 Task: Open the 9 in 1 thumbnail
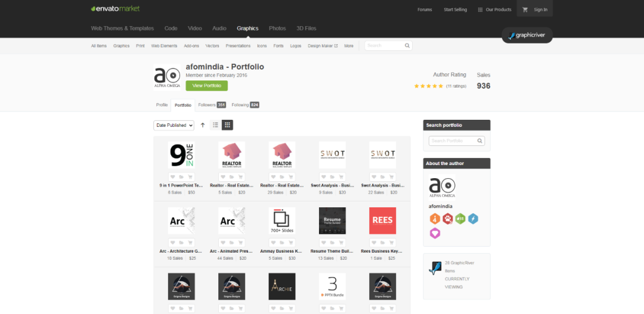point(181,155)
